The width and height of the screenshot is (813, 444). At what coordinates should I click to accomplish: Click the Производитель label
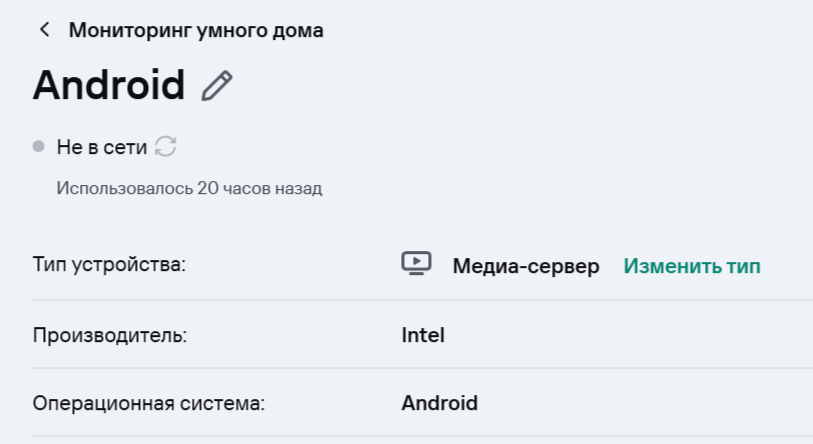pos(110,335)
